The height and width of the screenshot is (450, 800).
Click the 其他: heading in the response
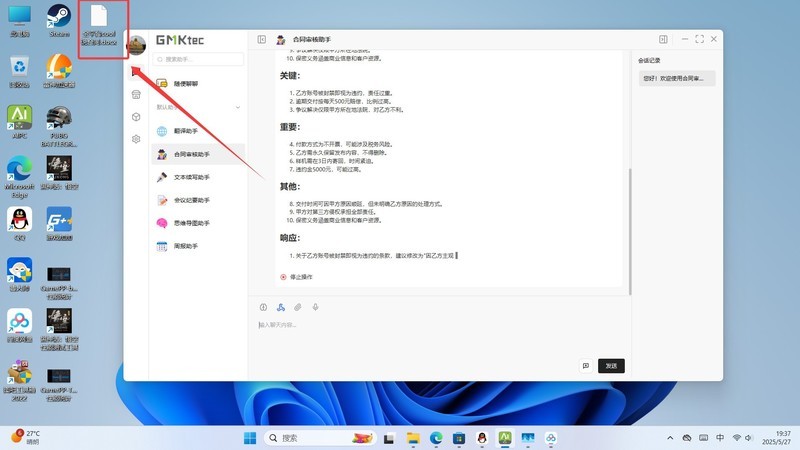290,187
